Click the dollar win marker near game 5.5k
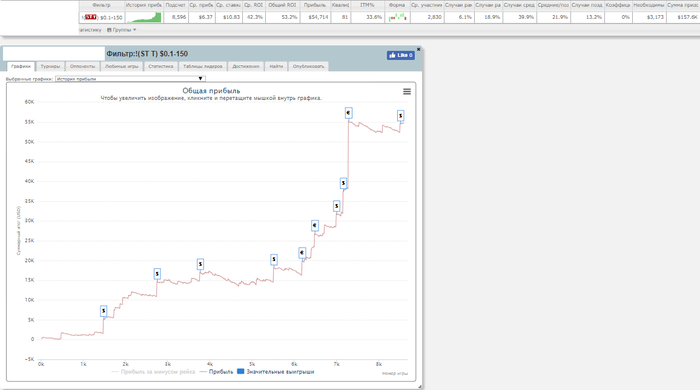Viewport: 700px width, 390px height. [x=274, y=259]
